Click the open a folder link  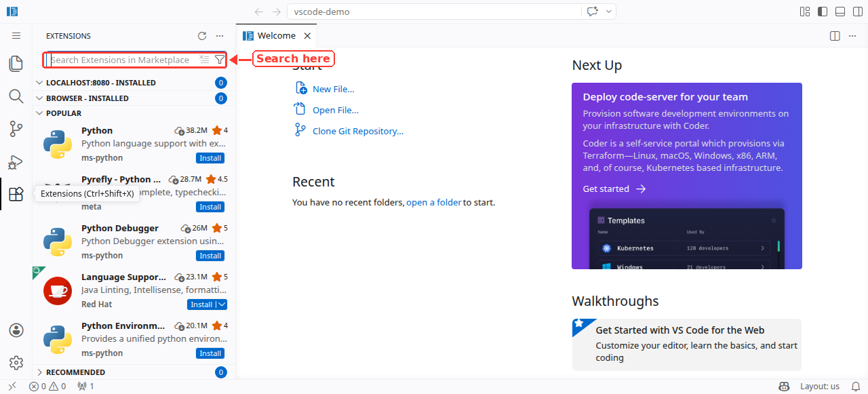(x=434, y=202)
